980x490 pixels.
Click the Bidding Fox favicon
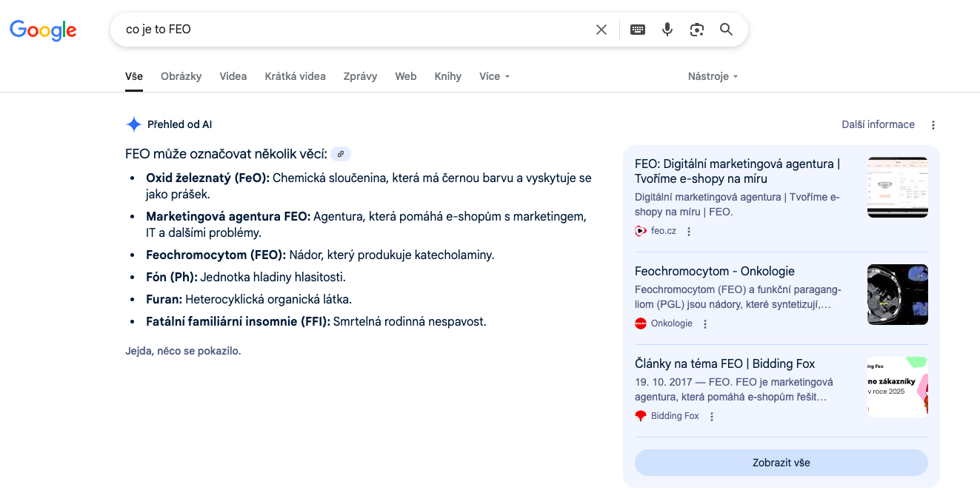click(x=641, y=416)
